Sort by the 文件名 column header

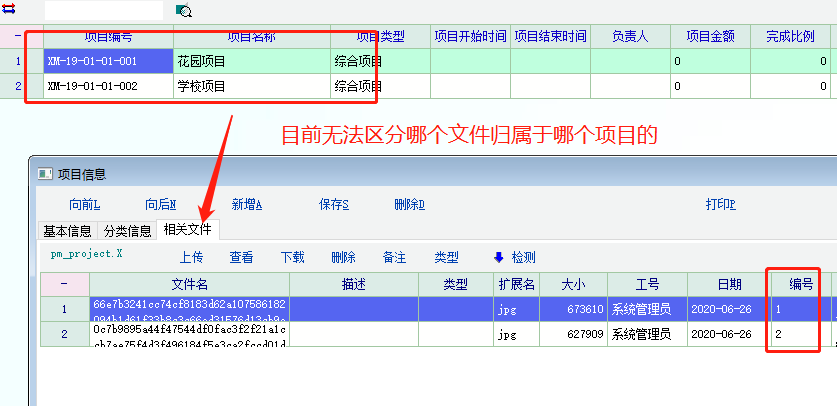(x=189, y=284)
